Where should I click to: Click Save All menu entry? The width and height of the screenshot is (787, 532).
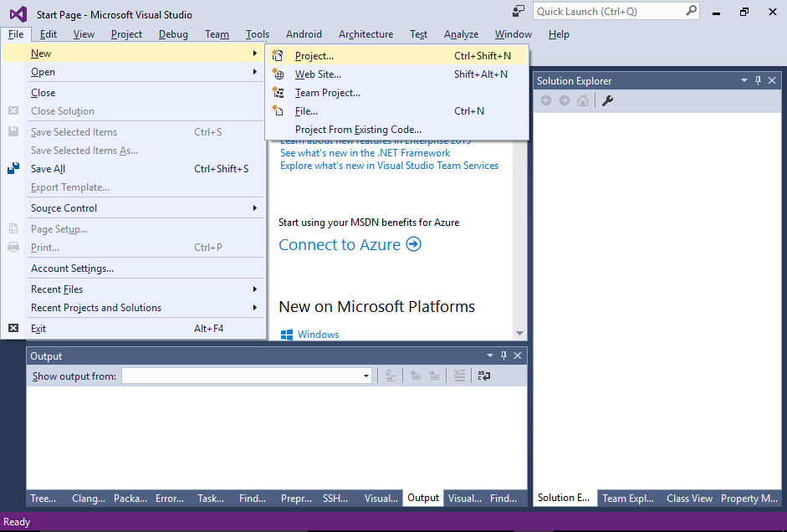coord(133,169)
